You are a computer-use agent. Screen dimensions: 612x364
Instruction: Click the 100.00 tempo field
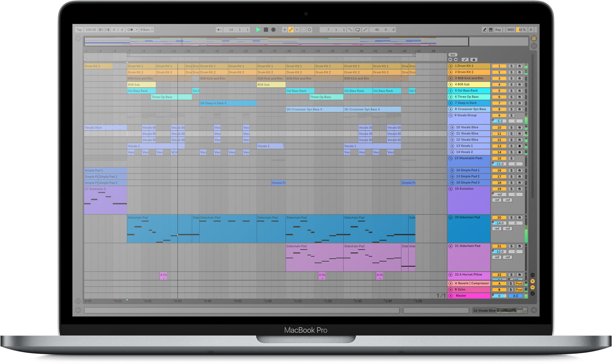91,30
